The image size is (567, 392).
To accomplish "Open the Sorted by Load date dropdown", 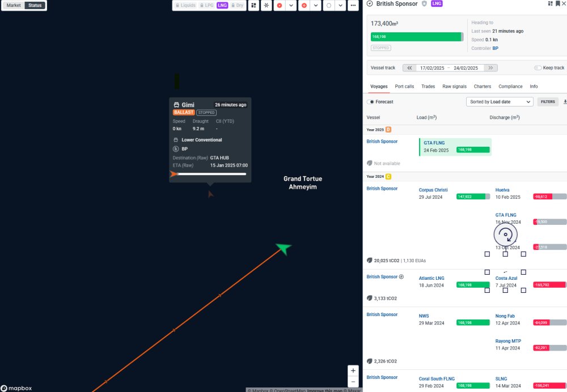I will point(500,102).
